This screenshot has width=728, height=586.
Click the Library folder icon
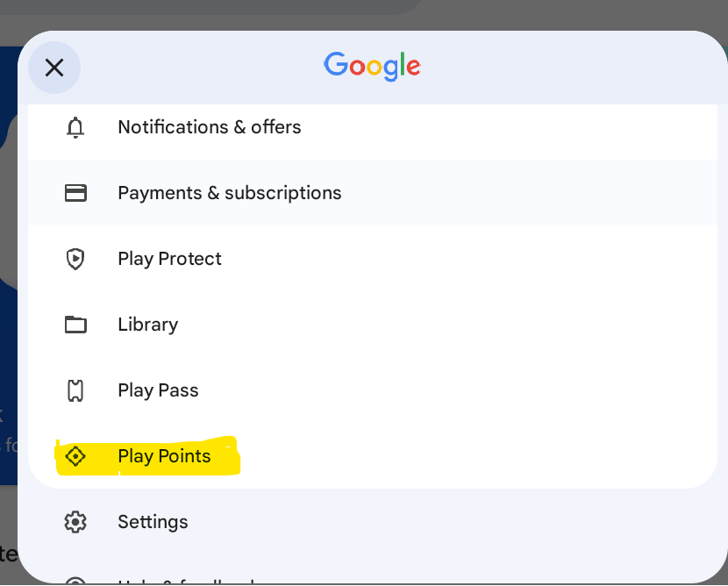point(75,325)
